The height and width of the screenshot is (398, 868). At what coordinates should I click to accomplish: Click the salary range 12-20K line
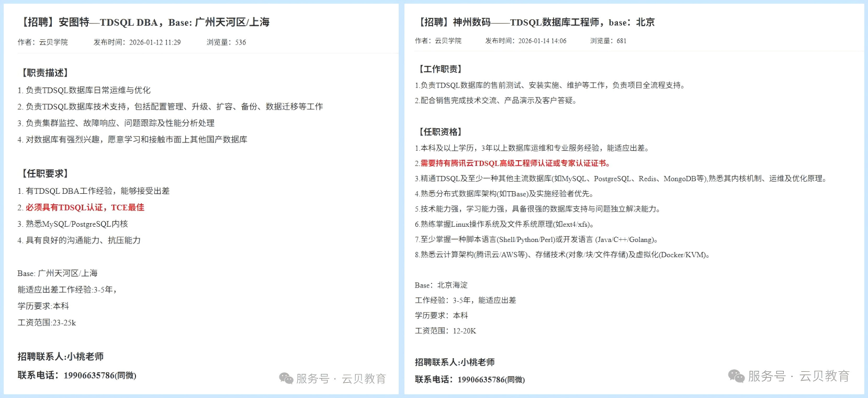pyautogui.click(x=445, y=331)
